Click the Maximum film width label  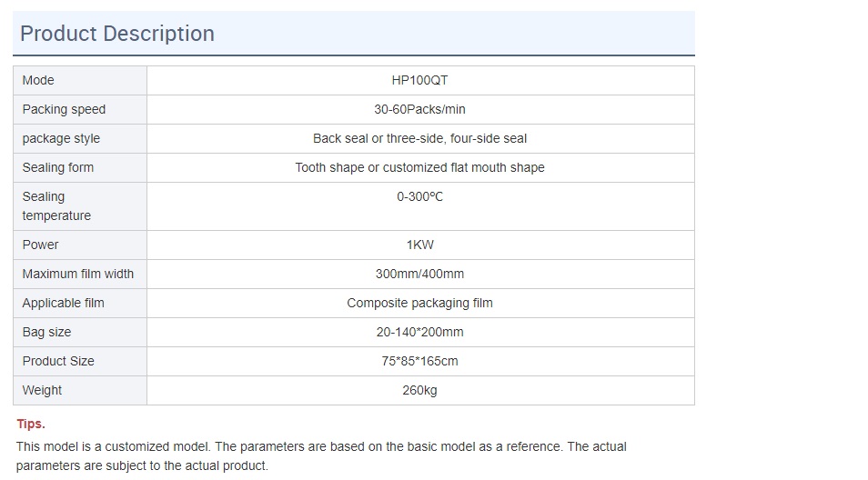point(78,274)
